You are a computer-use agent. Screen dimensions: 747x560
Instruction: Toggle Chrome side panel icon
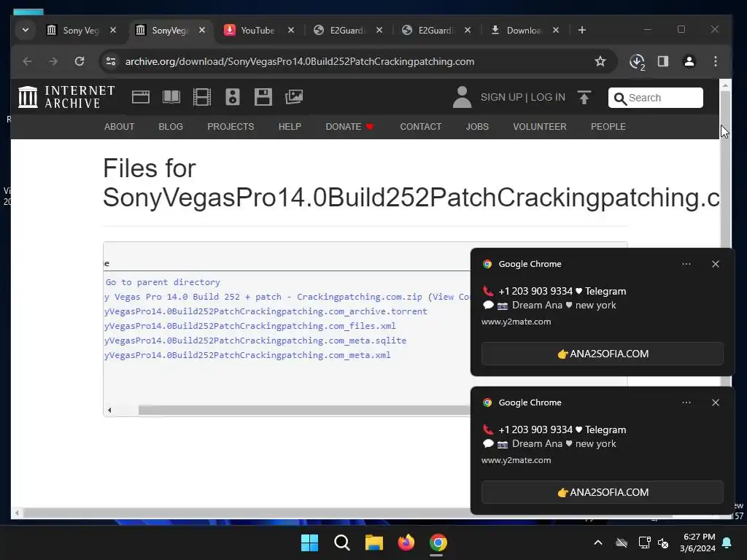[x=663, y=61]
